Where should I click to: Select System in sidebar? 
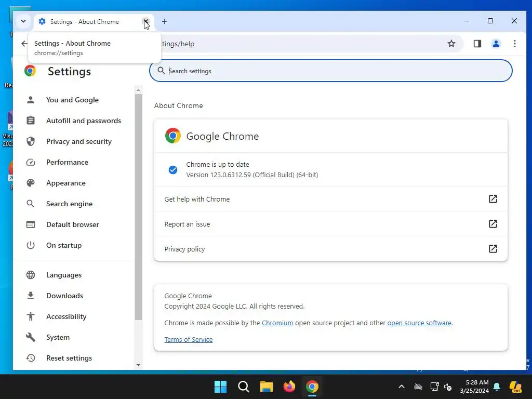[58, 337]
